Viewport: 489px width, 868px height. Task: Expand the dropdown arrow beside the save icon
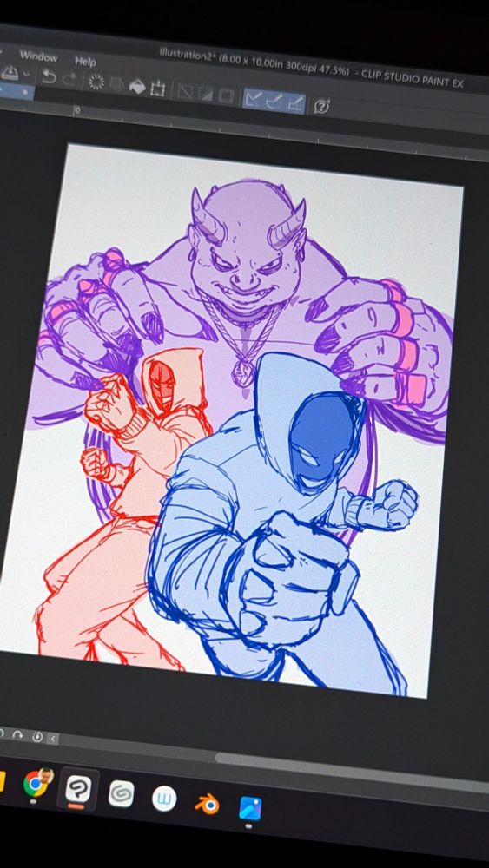(26, 74)
